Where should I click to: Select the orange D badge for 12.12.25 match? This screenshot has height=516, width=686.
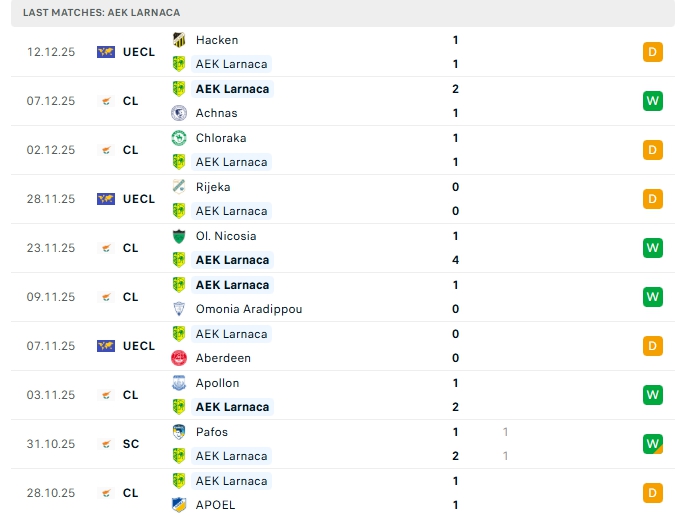[x=653, y=52]
